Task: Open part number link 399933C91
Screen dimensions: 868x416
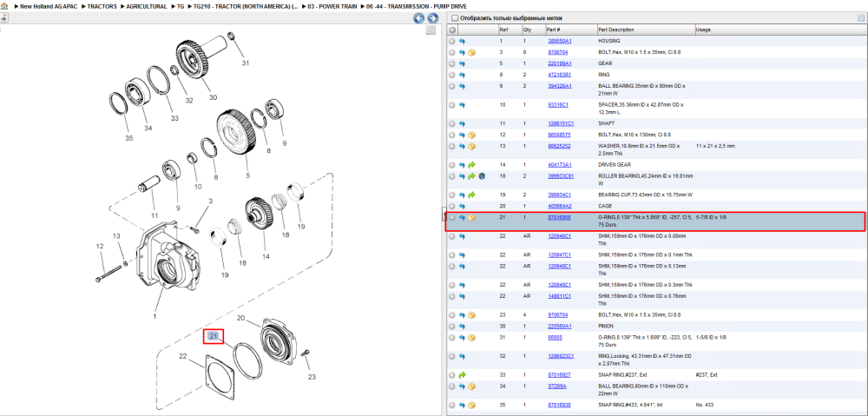Action: click(x=561, y=176)
